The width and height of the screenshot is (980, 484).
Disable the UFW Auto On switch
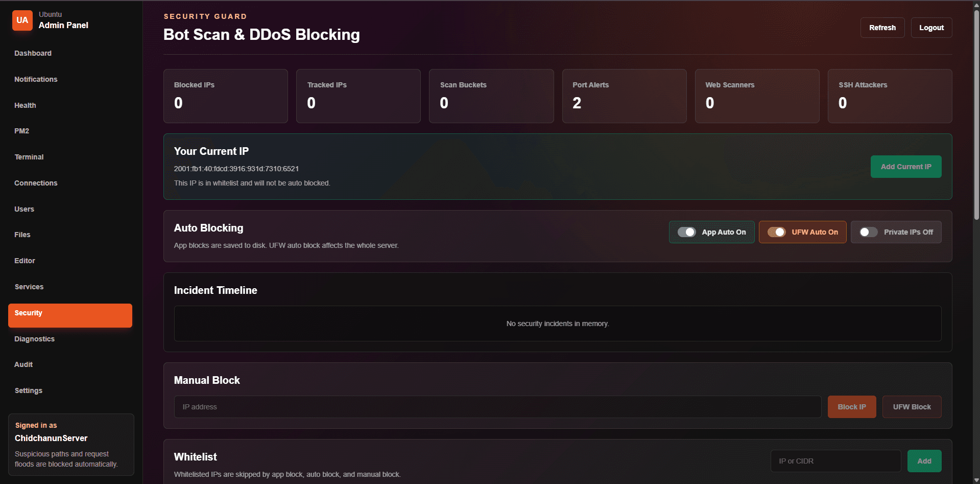[777, 232]
